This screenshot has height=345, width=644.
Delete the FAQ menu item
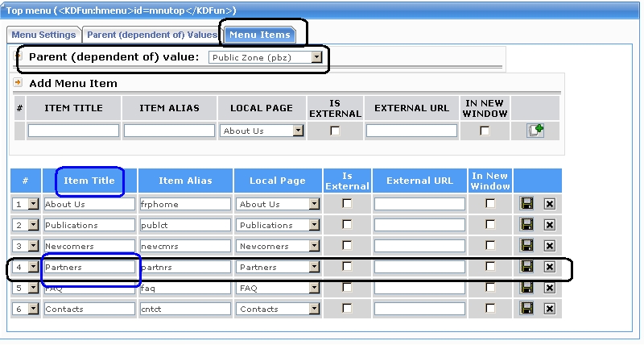pos(550,288)
